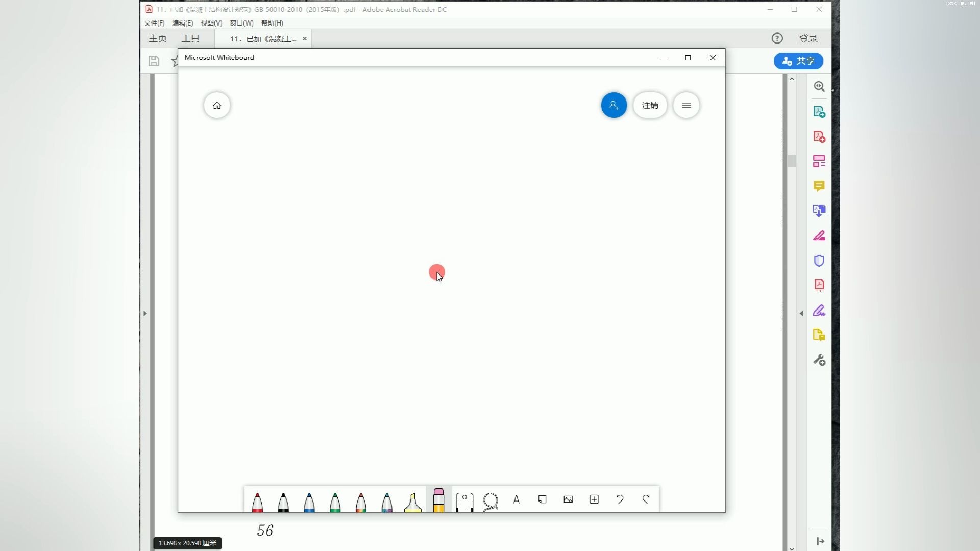Image resolution: width=980 pixels, height=551 pixels.
Task: Open Compress PDF tool in sidebar
Action: 819,285
